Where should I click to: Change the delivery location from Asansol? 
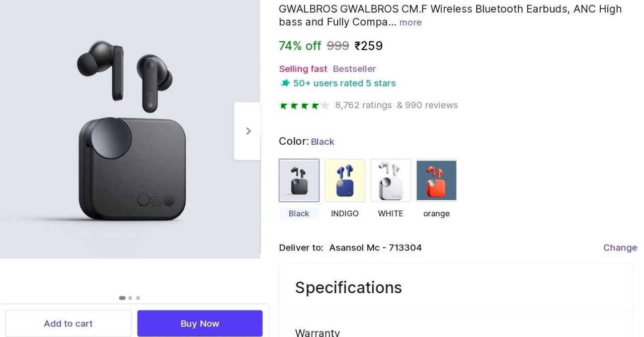click(620, 247)
